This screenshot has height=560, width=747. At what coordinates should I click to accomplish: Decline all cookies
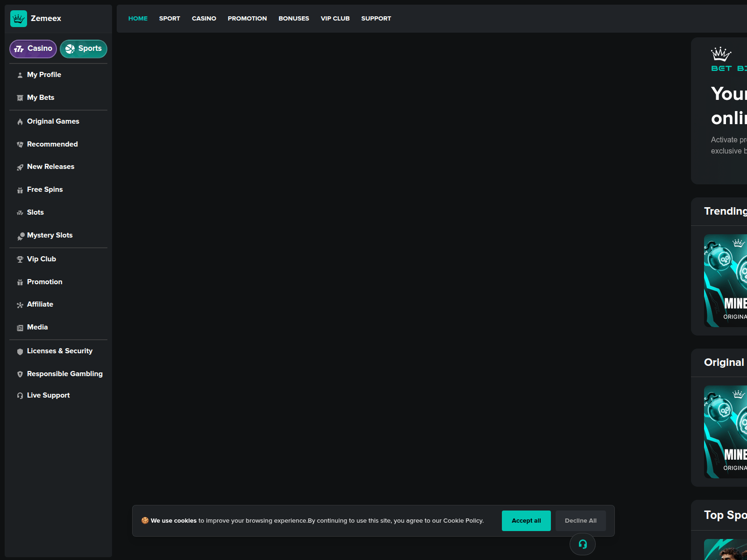click(580, 520)
